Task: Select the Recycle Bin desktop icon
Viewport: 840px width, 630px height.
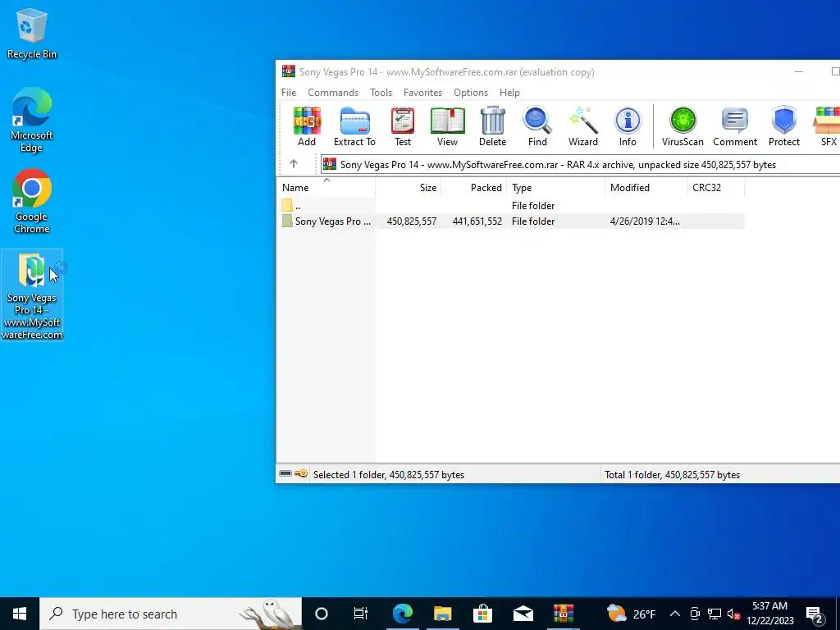Action: (x=32, y=33)
